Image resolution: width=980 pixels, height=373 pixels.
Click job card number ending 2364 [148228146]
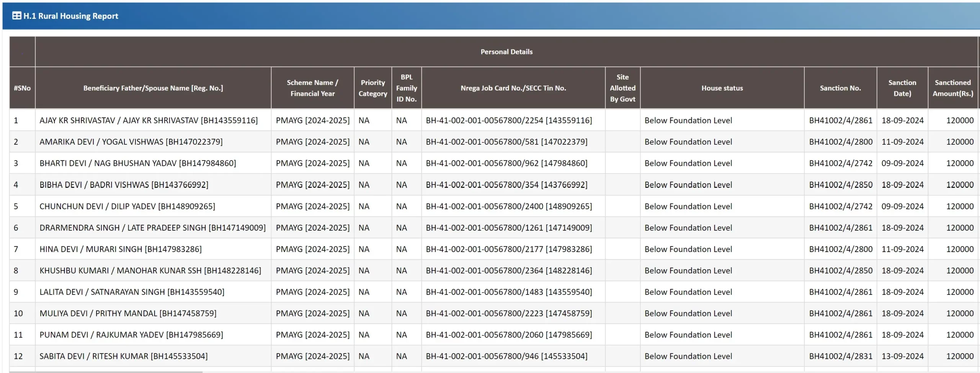[509, 270]
